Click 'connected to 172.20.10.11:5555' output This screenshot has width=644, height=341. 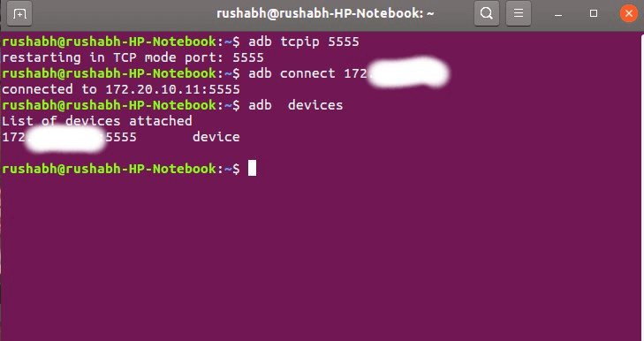point(121,89)
